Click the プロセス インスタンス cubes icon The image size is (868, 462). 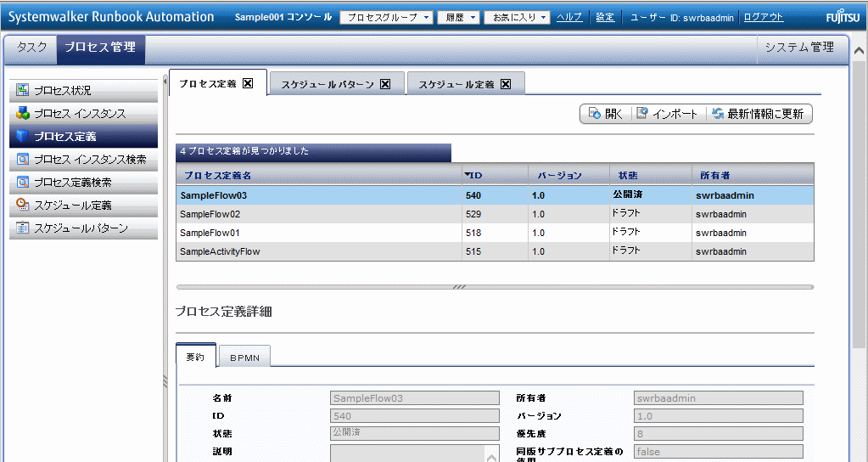pyautogui.click(x=22, y=113)
